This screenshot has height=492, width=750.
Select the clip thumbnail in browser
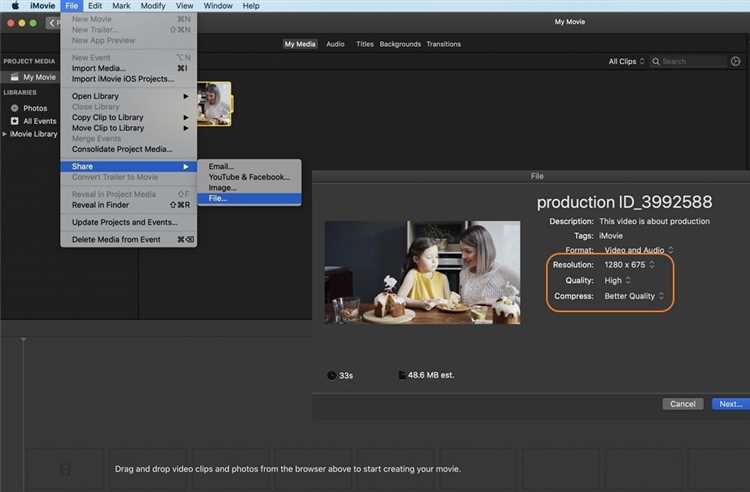click(214, 104)
